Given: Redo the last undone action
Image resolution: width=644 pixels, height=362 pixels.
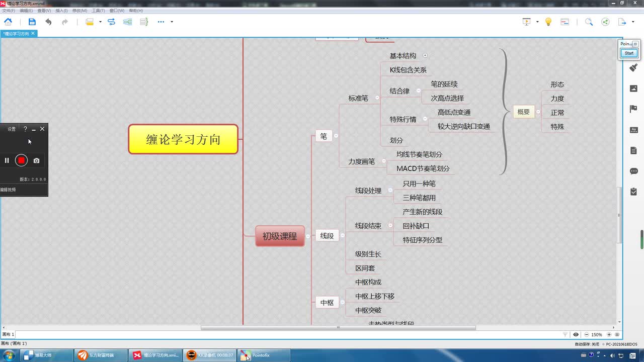Looking at the screenshot, I should (x=65, y=22).
